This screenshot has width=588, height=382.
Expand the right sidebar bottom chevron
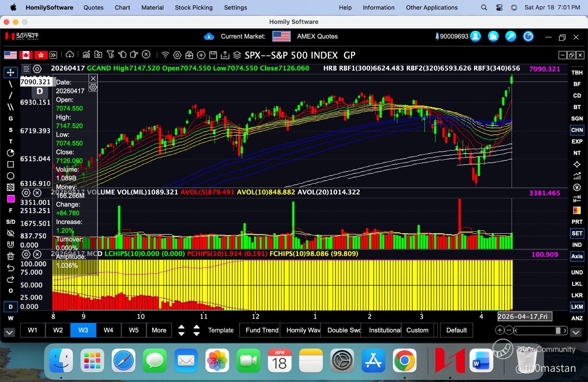[576, 332]
